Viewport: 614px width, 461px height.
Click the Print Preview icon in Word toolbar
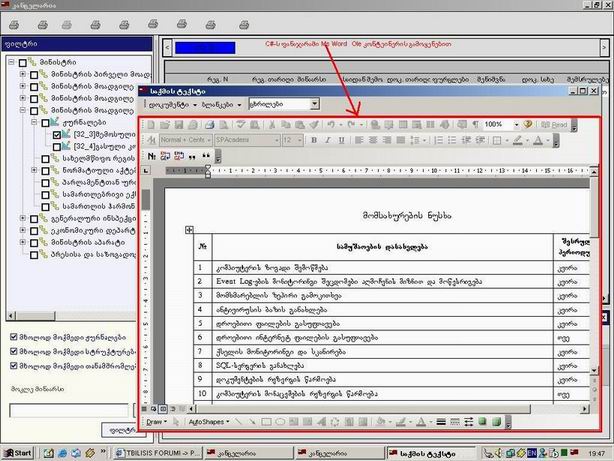(224, 125)
